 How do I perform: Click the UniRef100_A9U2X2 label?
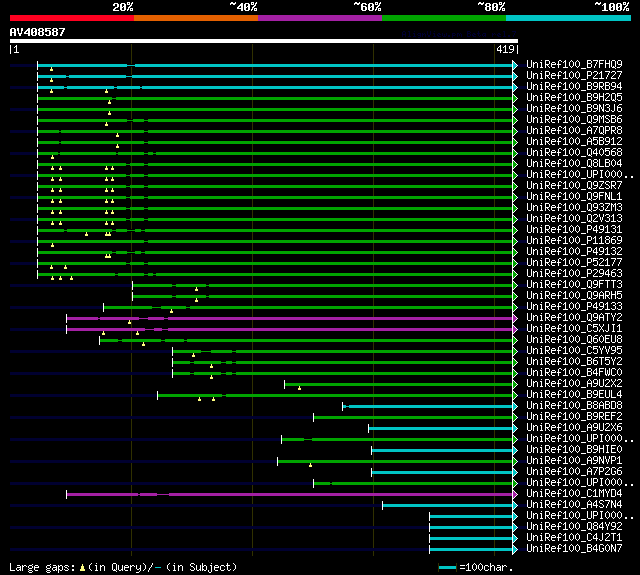(574, 384)
